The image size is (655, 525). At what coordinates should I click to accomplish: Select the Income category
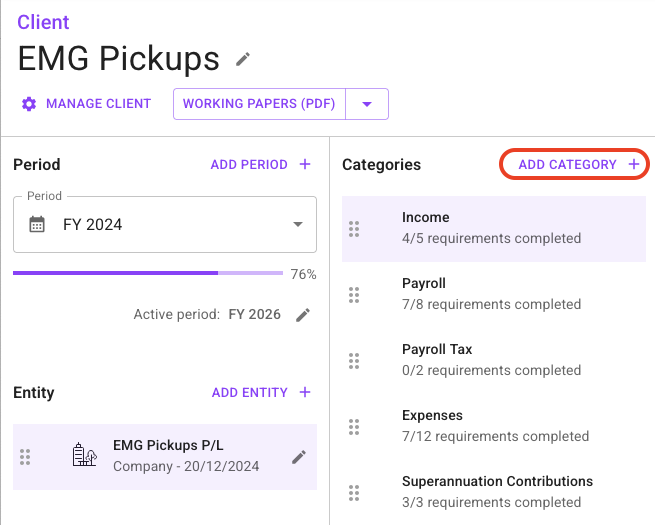pos(493,228)
